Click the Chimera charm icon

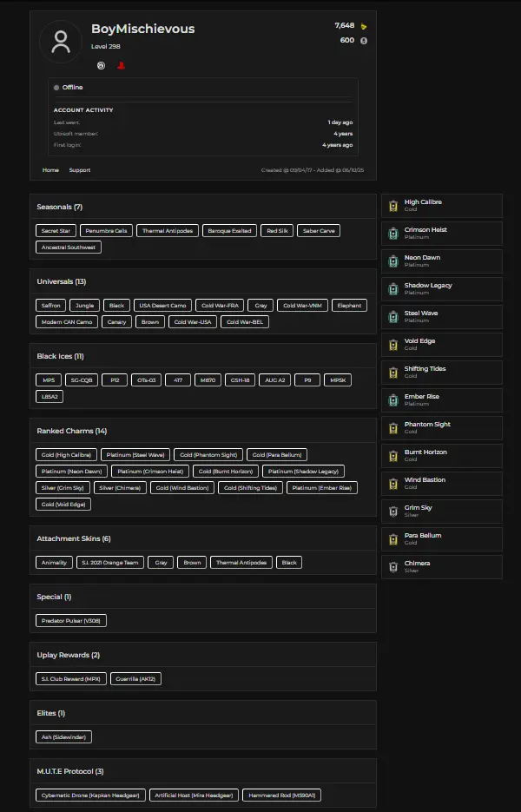coord(393,567)
